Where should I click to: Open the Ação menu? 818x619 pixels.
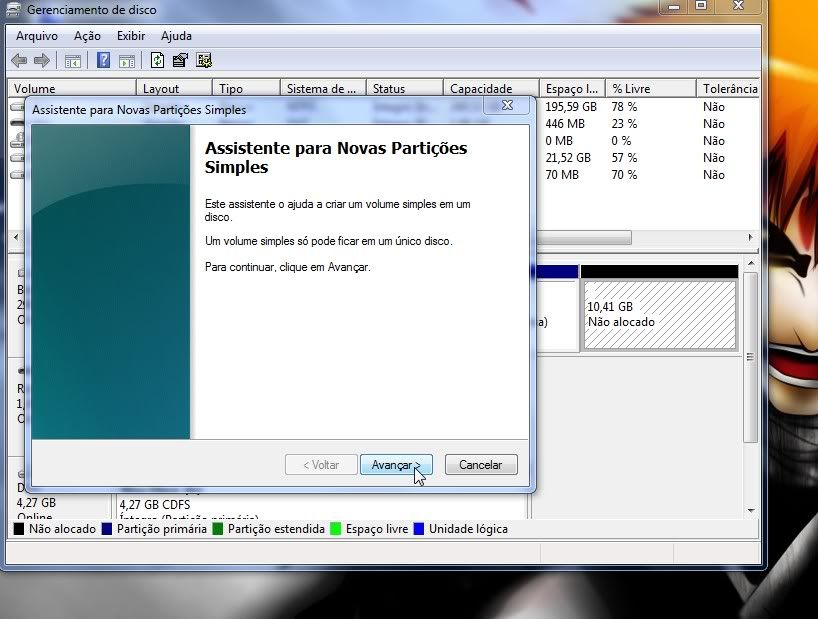tap(87, 36)
